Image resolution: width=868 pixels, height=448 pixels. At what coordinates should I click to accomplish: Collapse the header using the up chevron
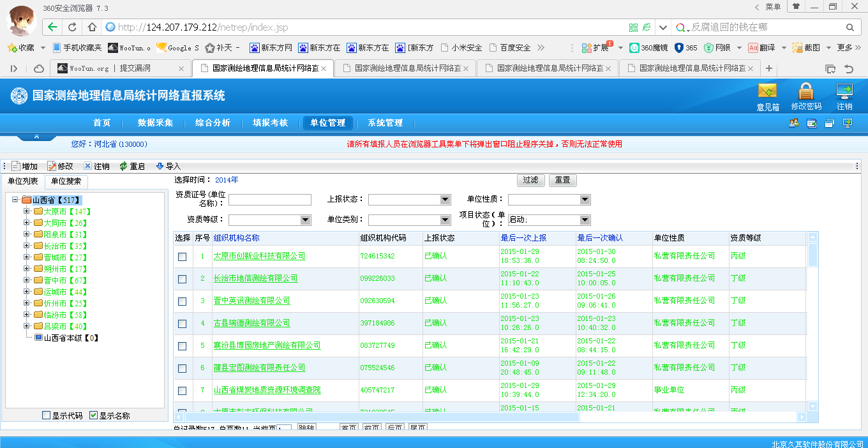pyautogui.click(x=36, y=137)
